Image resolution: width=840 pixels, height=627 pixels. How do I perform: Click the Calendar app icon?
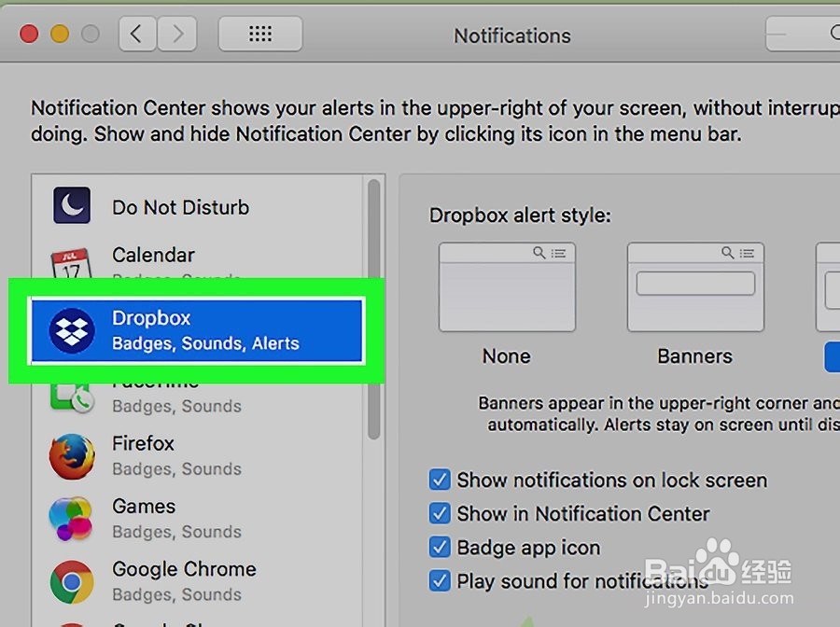point(71,263)
